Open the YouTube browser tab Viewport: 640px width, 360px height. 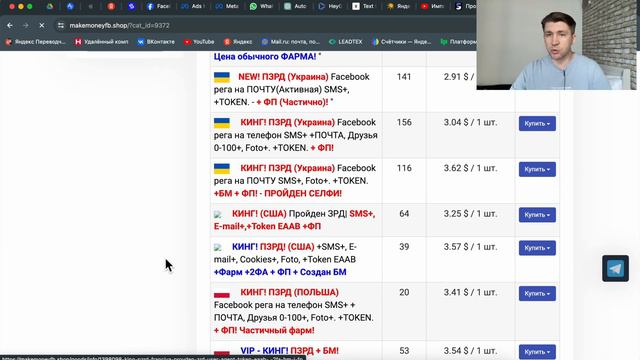(433, 7)
